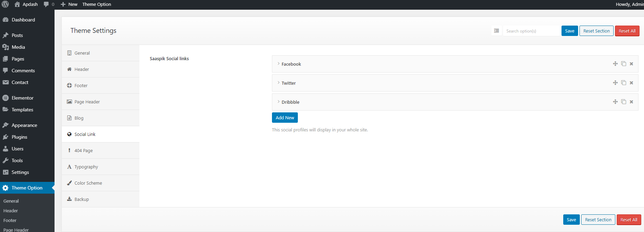This screenshot has width=644, height=232.
Task: Delete the Twitter row with its X icon
Action: (631, 83)
